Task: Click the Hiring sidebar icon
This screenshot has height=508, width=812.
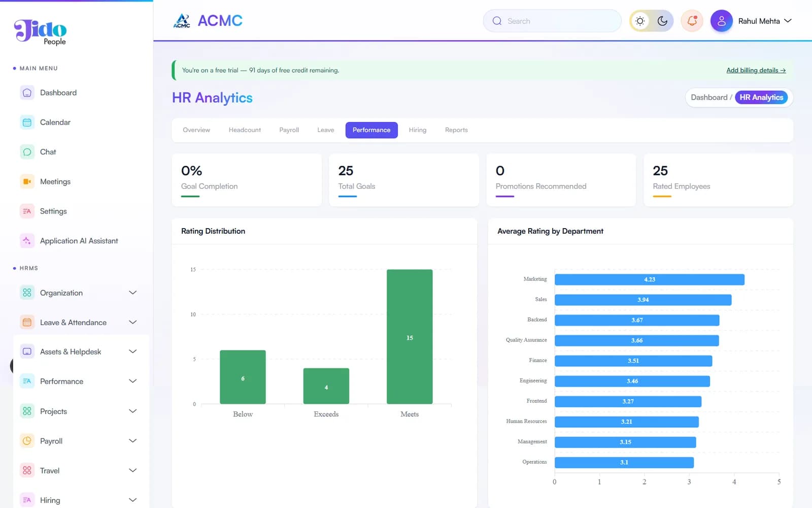Action: pos(27,500)
